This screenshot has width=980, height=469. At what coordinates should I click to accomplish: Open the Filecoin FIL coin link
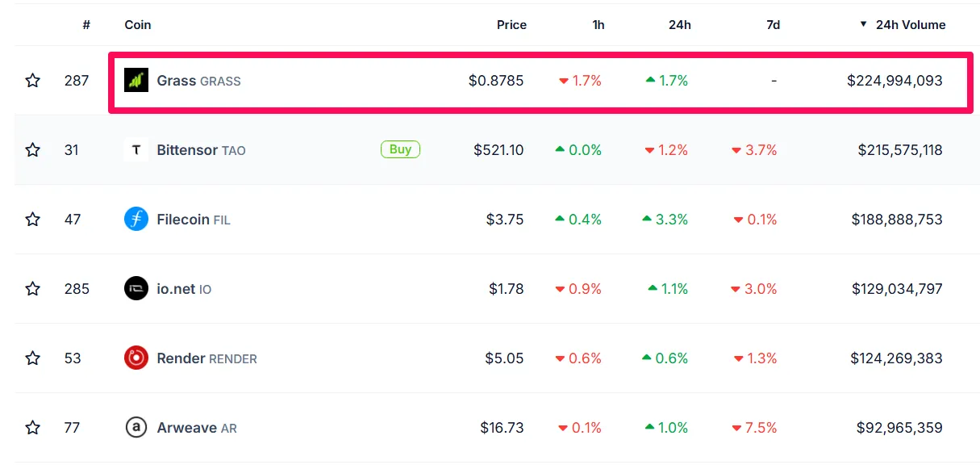coord(193,220)
